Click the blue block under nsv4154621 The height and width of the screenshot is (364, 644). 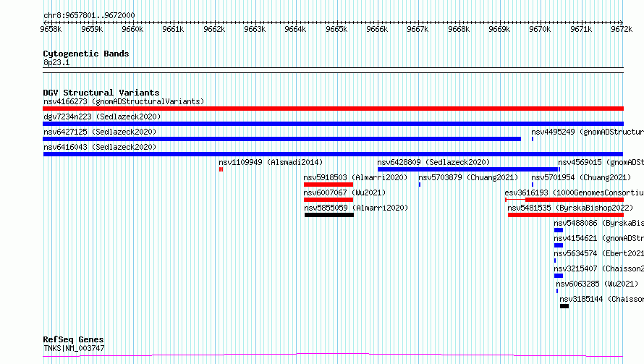[x=558, y=245]
